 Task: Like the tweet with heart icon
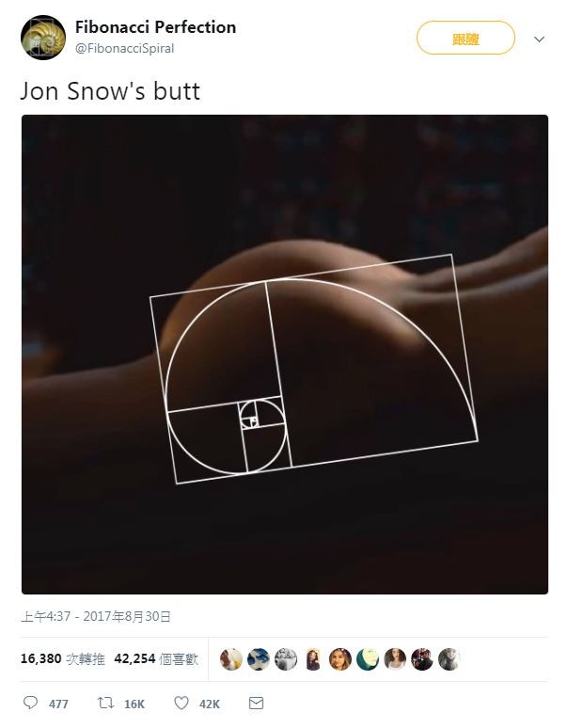[x=181, y=703]
